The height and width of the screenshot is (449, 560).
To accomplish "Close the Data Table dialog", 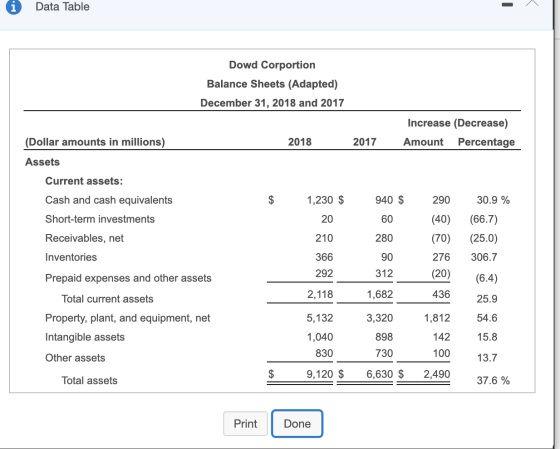I will click(x=532, y=3).
